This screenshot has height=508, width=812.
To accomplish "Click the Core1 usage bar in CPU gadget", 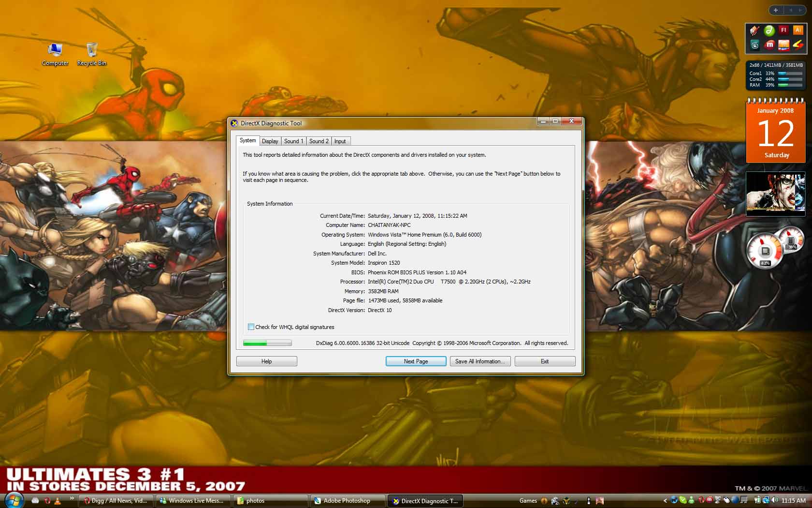I will pyautogui.click(x=790, y=74).
